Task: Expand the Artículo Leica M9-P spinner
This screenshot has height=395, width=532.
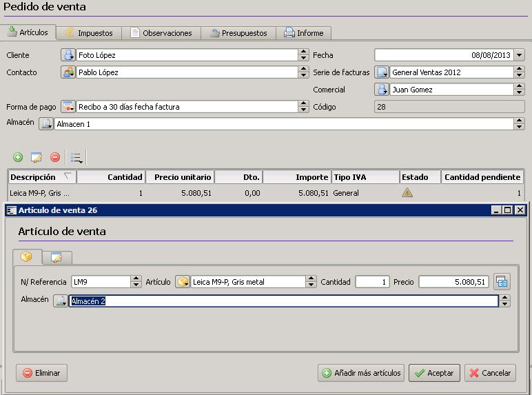Action: 311,282
